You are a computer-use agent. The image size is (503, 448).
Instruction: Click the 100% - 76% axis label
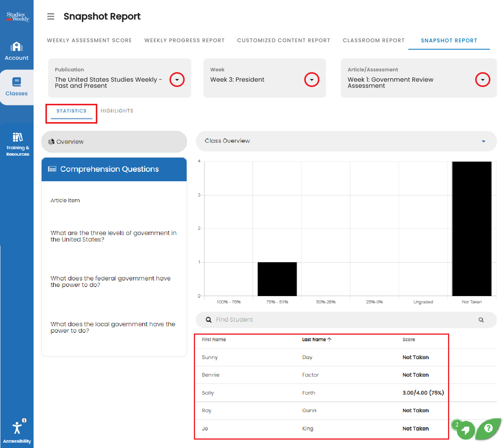pyautogui.click(x=229, y=302)
